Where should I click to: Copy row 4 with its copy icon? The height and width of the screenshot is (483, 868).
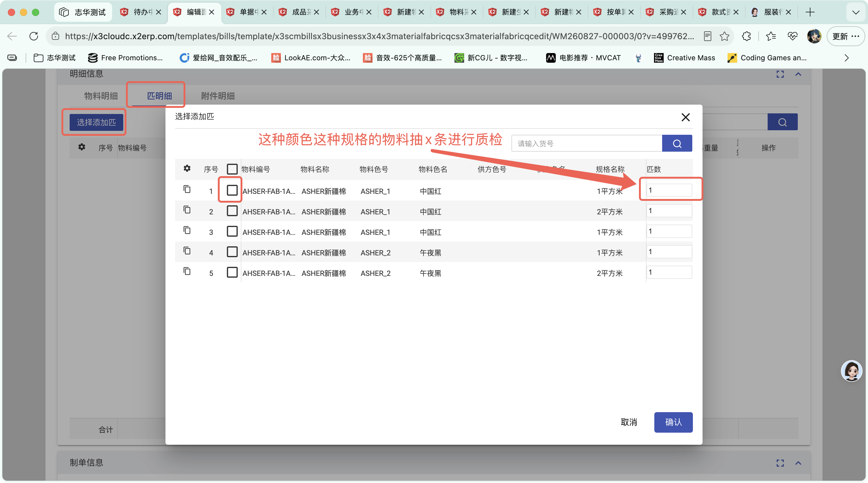(x=187, y=251)
